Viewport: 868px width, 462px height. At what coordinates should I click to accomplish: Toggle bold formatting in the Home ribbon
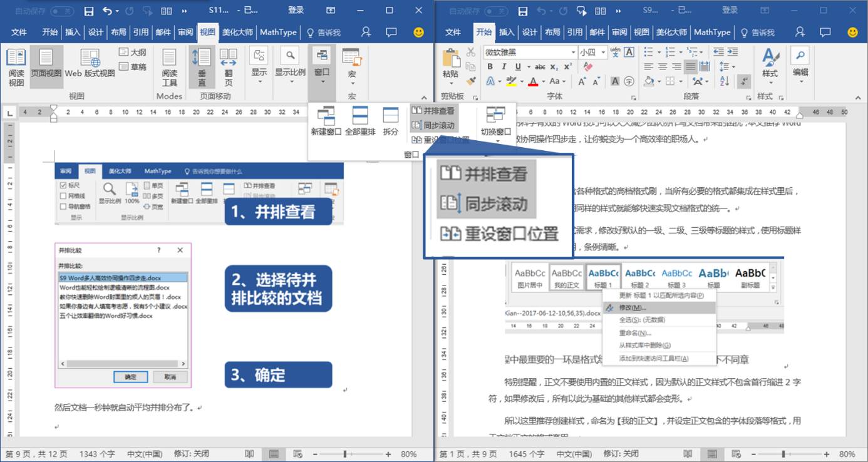click(x=490, y=66)
